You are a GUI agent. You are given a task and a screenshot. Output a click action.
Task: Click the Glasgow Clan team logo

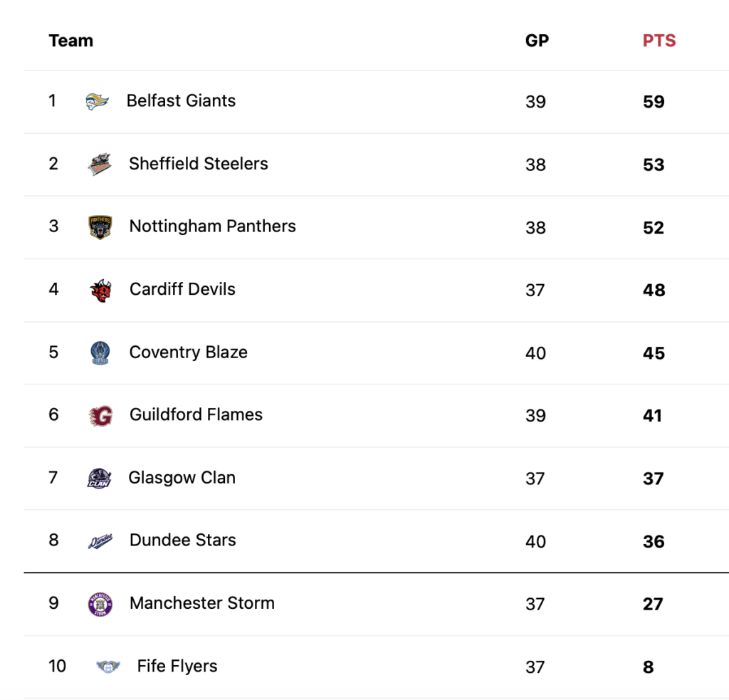(100, 478)
